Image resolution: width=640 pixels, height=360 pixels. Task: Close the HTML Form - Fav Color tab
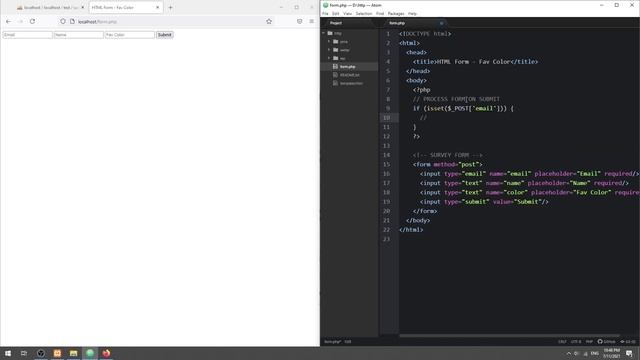(x=158, y=7)
